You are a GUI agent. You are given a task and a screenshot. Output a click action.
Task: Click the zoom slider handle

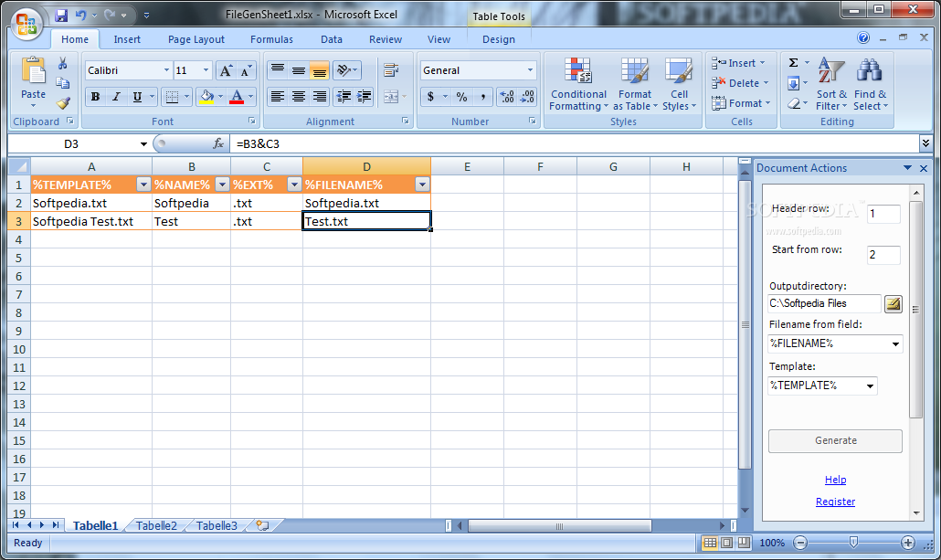pyautogui.click(x=853, y=543)
